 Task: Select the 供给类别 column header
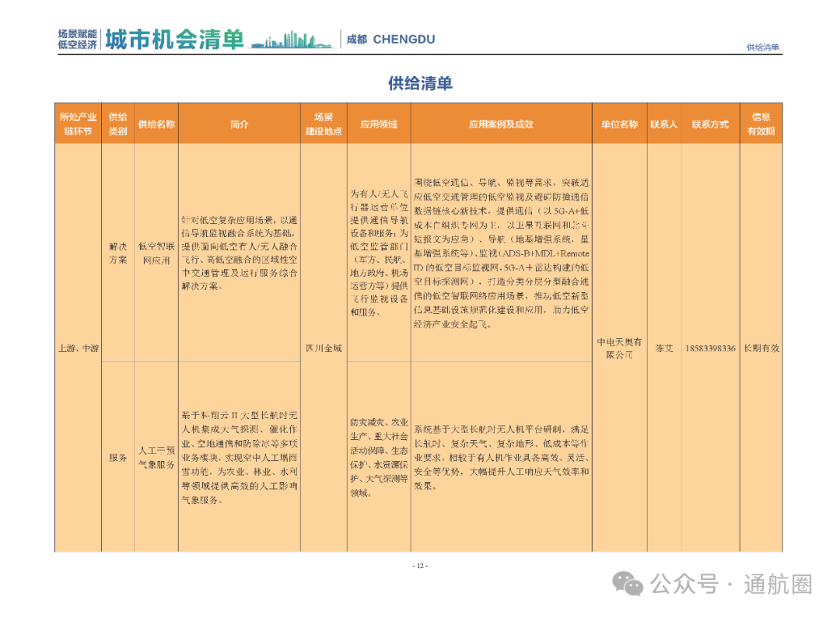pyautogui.click(x=118, y=124)
